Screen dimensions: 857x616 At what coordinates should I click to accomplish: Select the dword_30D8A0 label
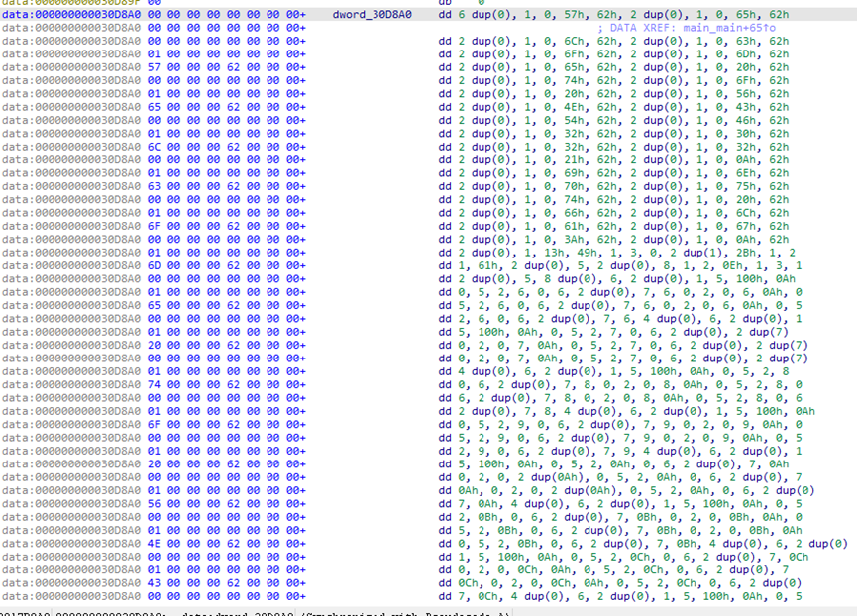373,14
